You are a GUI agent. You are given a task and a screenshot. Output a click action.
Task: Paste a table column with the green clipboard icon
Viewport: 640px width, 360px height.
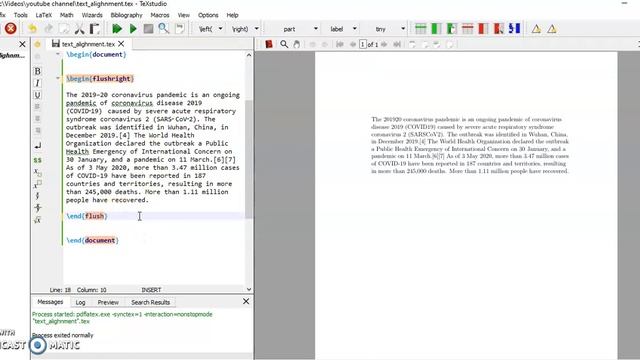(451, 29)
